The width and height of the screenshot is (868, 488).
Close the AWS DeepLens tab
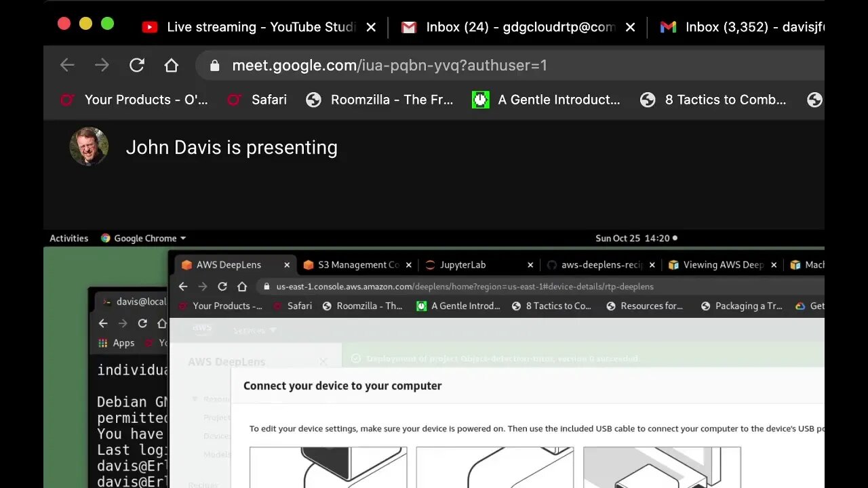287,265
